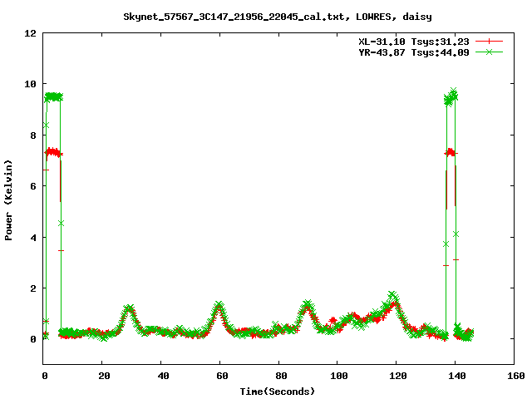This screenshot has width=532, height=399.
Task: Click y-axis tick label 8
Action: [33, 135]
